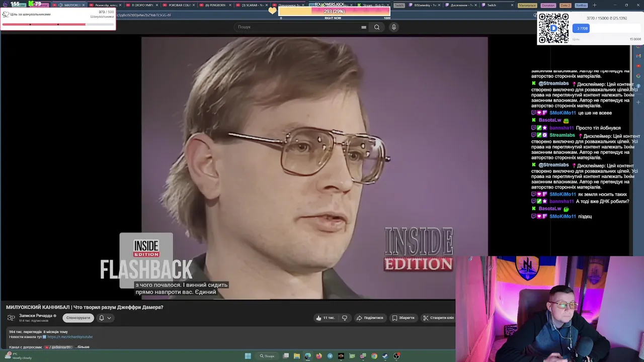This screenshot has height=362, width=644.
Task: Open the Marketplace bookmark button
Action: [527, 5]
